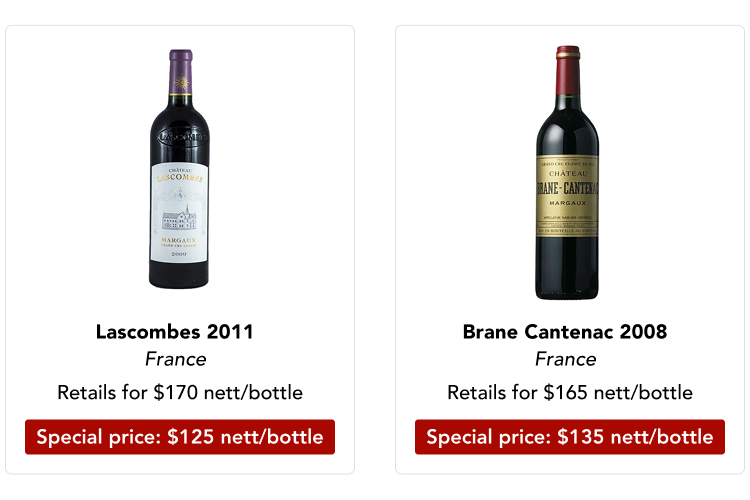Screen dimensions: 750x500
Task: Click the gold sun emblem on the purple capsule
Action: 180,82
